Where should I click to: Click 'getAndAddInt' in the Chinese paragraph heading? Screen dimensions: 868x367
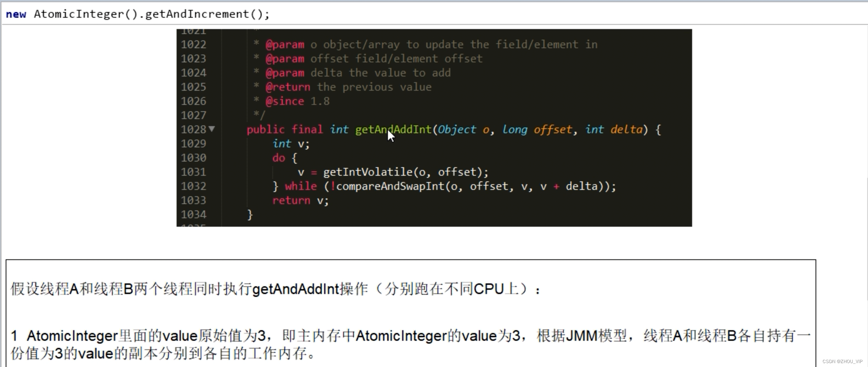tap(296, 289)
